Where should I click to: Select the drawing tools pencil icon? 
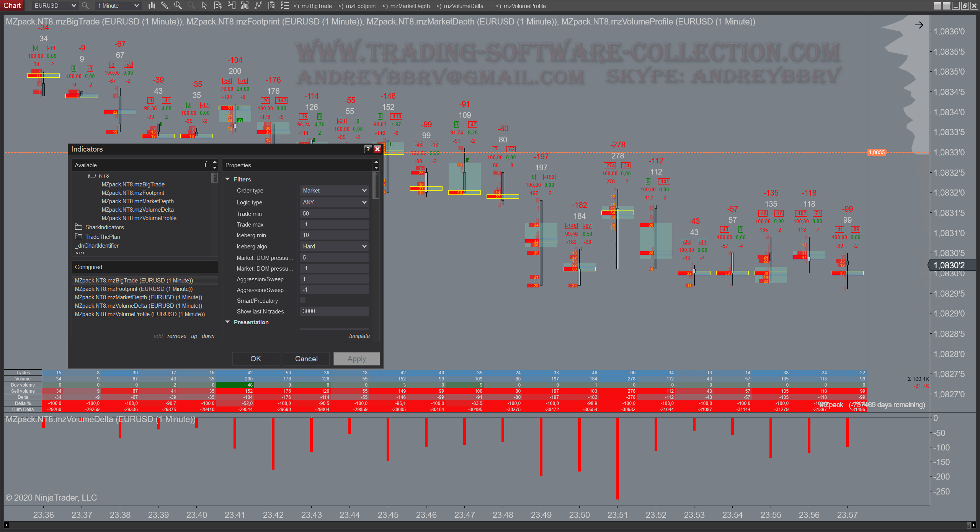coord(165,6)
